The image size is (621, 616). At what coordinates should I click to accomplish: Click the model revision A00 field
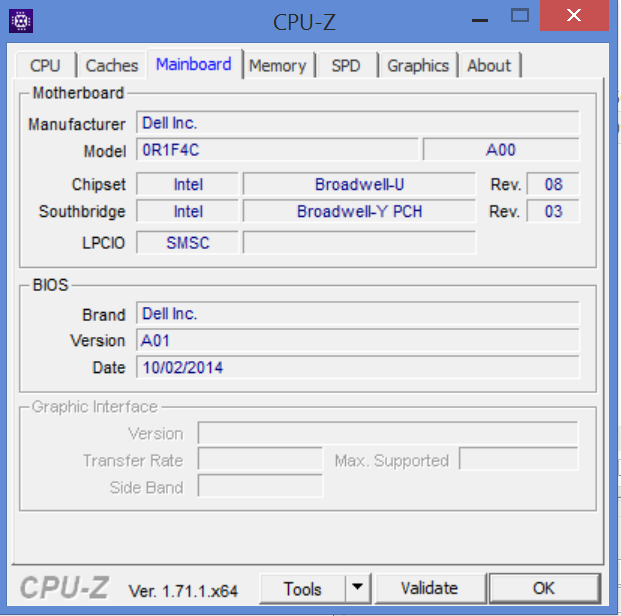501,150
